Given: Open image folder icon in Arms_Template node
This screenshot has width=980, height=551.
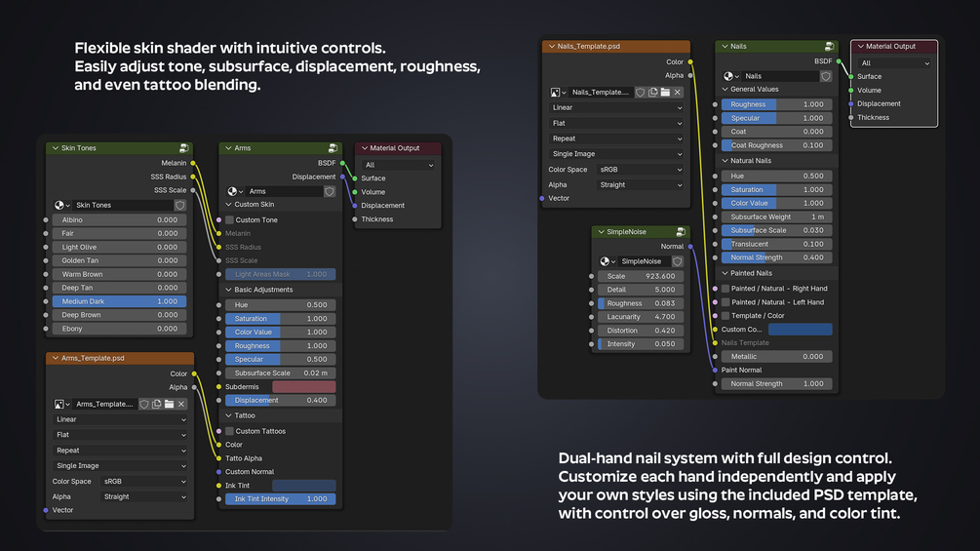Looking at the screenshot, I should pyautogui.click(x=170, y=404).
